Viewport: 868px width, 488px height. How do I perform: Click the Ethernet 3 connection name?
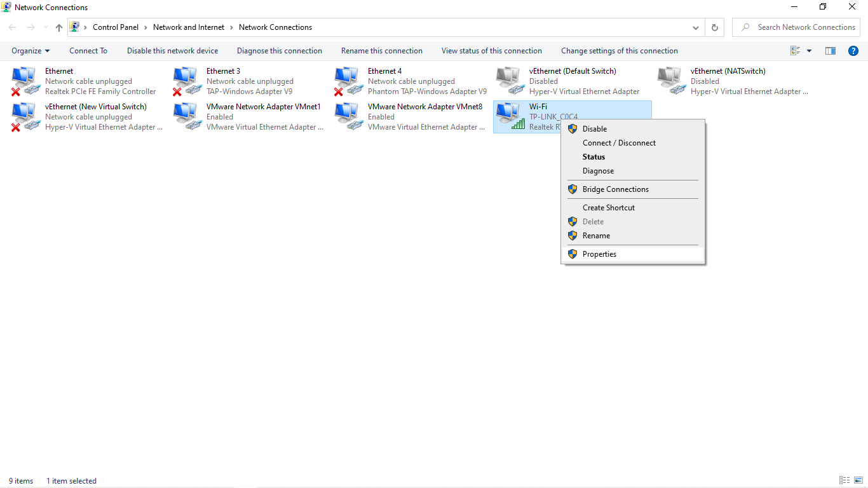coord(224,71)
